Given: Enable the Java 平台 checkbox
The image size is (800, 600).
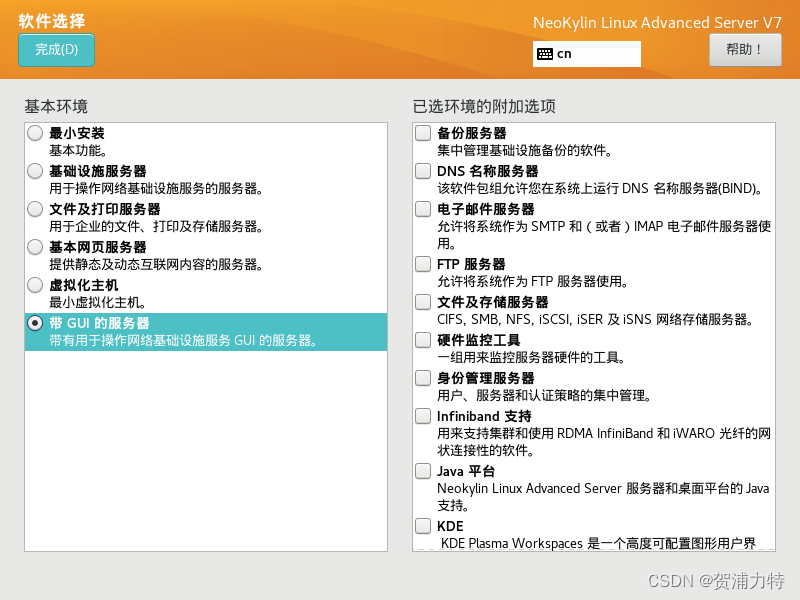Looking at the screenshot, I should click(x=423, y=471).
